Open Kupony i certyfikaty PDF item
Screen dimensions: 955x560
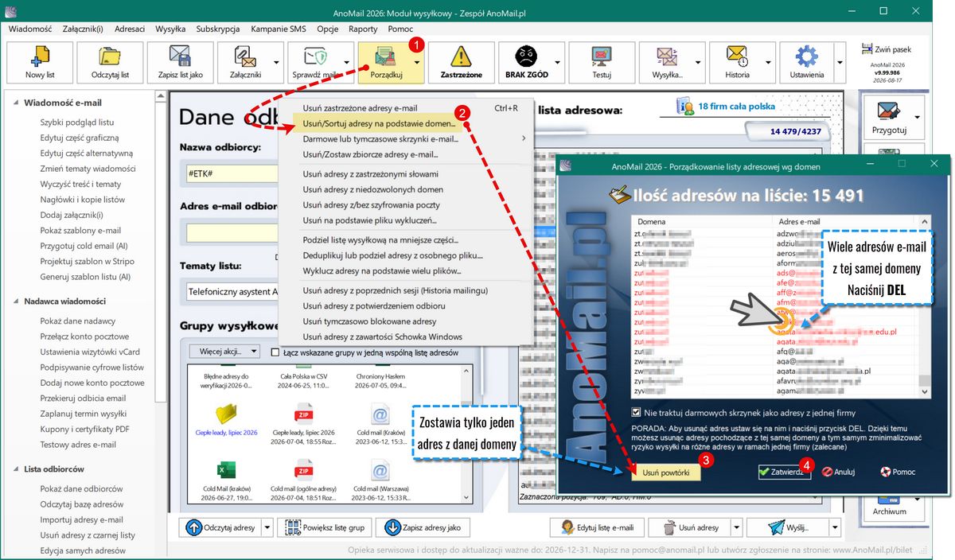[x=84, y=430]
